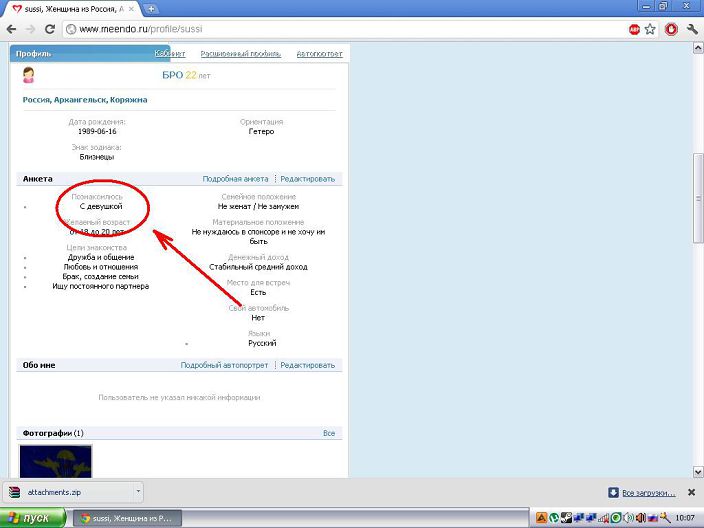Open the "Кабинет" profile tab

click(x=169, y=53)
